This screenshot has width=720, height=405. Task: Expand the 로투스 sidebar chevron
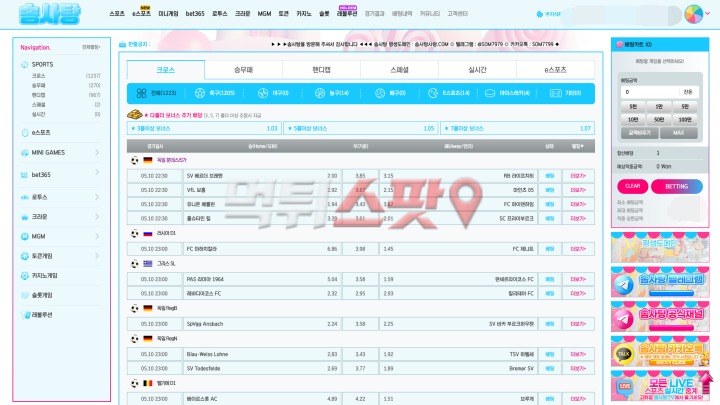(x=97, y=197)
